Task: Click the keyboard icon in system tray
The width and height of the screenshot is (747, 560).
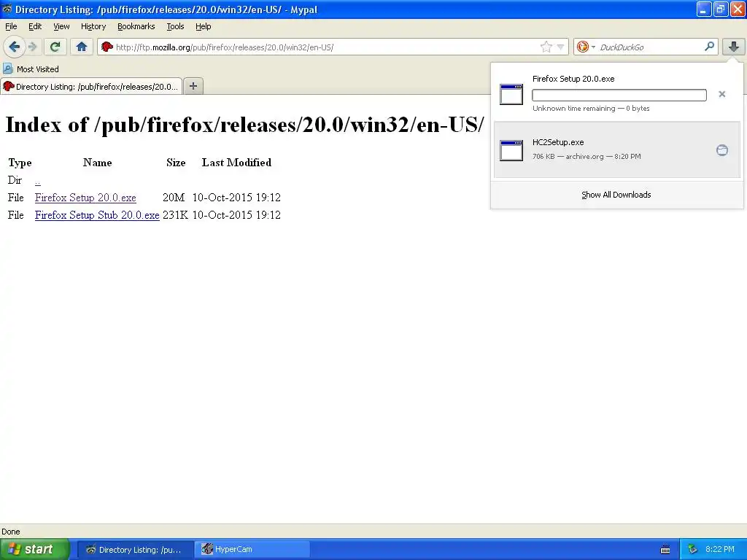Action: click(x=665, y=550)
